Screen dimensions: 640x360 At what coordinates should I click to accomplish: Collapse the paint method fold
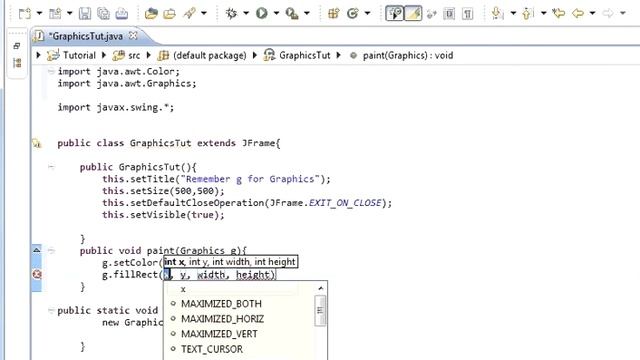pos(51,251)
